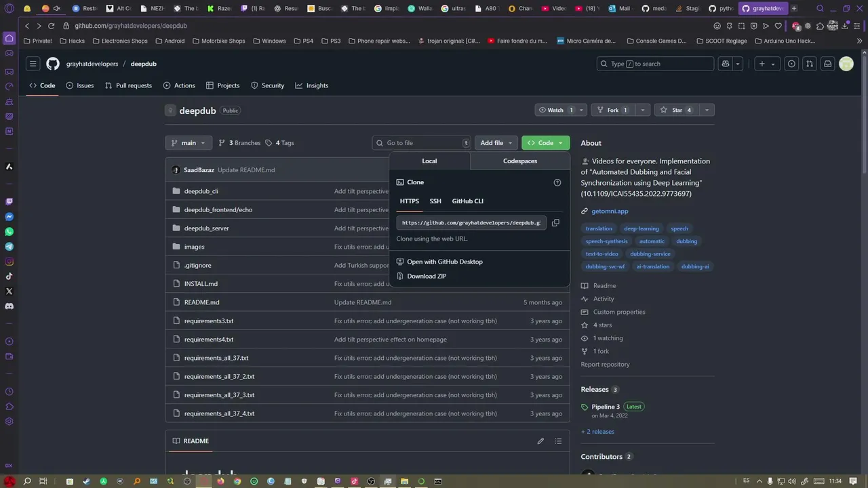Open the main branch dropdown
The width and height of the screenshot is (868, 488).
pos(189,143)
